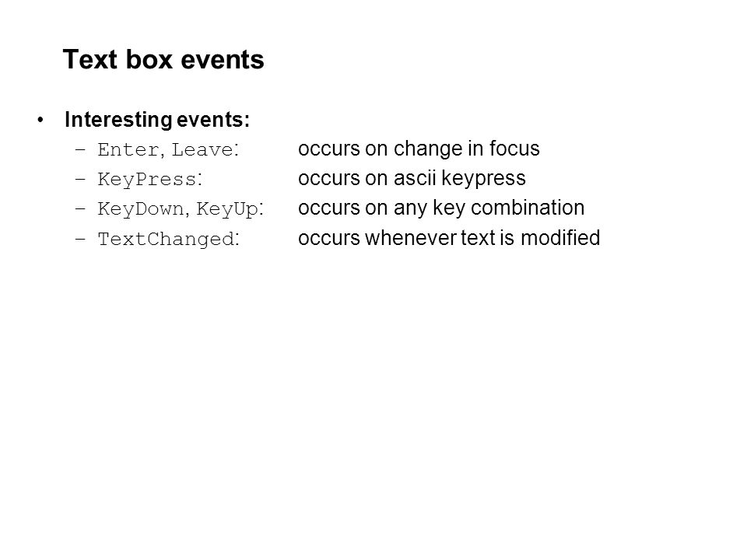
Task: Click text occurs on ascii keypress
Action: [x=412, y=178]
